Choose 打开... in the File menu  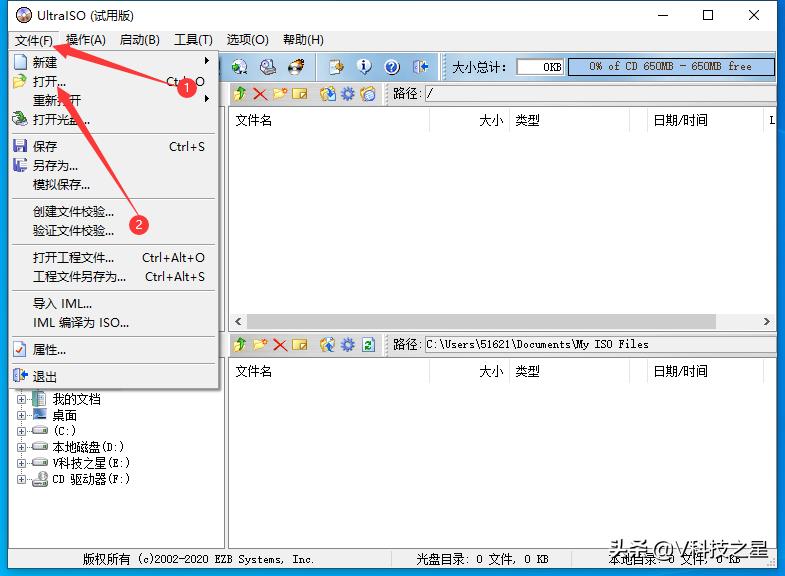(x=114, y=81)
